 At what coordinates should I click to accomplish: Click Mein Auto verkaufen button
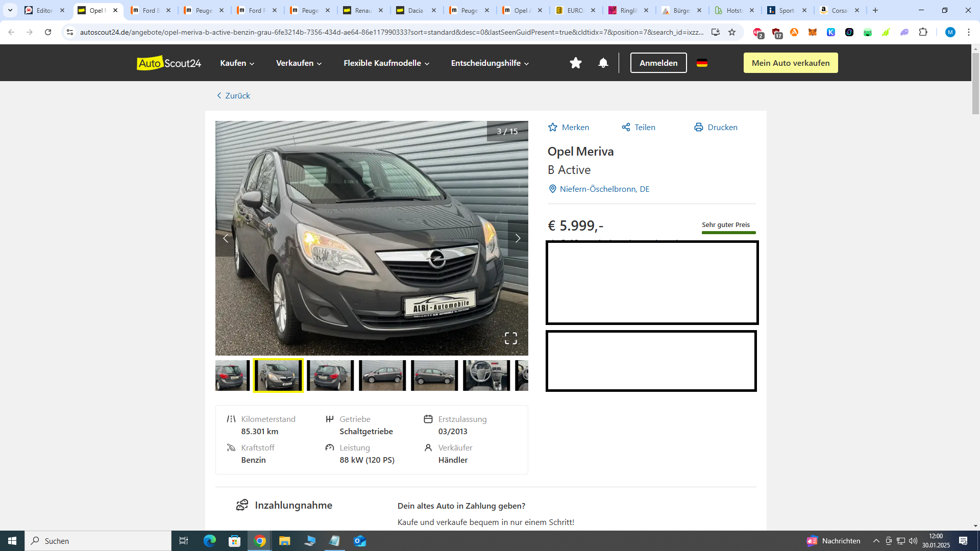point(791,63)
